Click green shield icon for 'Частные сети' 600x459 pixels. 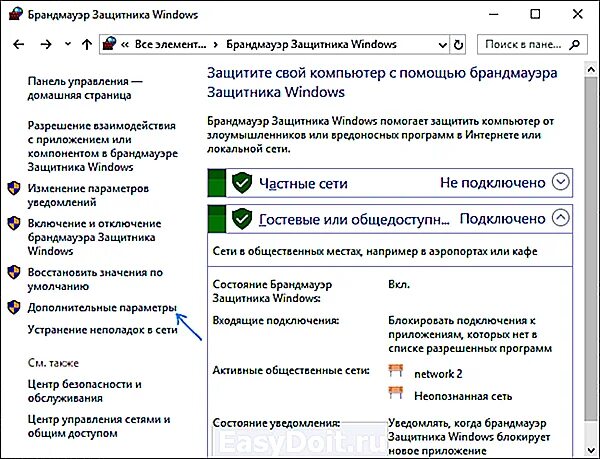[x=242, y=182]
